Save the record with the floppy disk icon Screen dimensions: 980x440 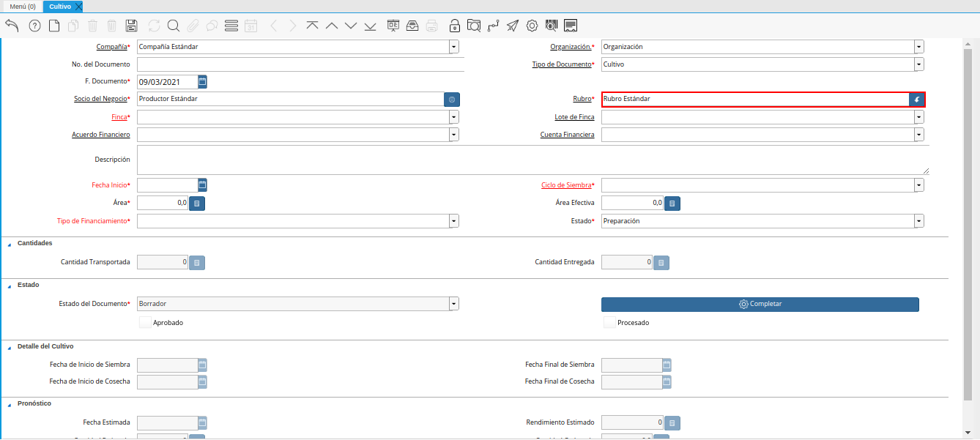[132, 26]
